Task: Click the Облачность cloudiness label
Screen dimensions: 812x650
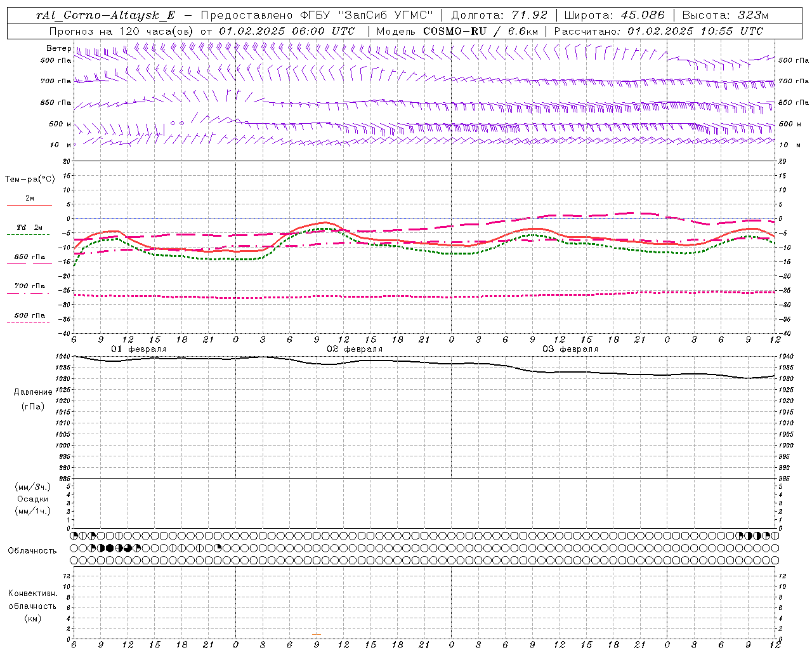Action: 32,551
